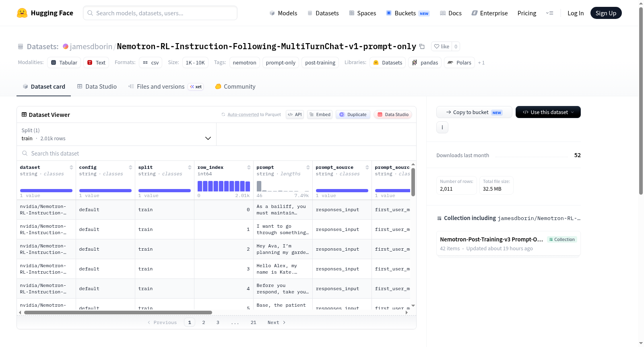Open Docs in top navigation
The height and width of the screenshot is (347, 644).
[x=451, y=13]
